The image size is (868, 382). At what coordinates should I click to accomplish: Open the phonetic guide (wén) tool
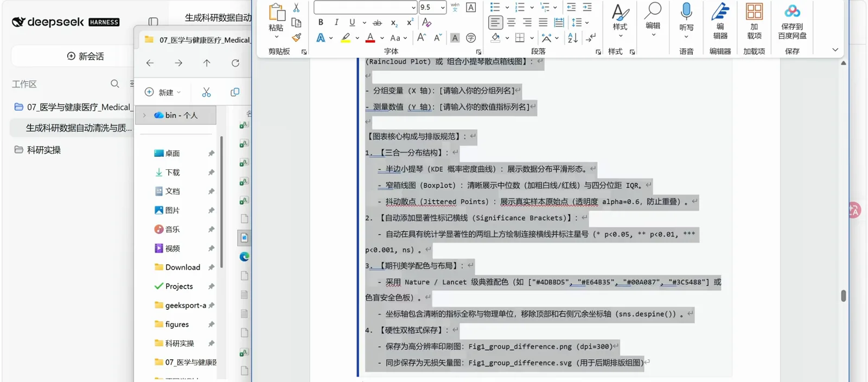[x=455, y=7]
